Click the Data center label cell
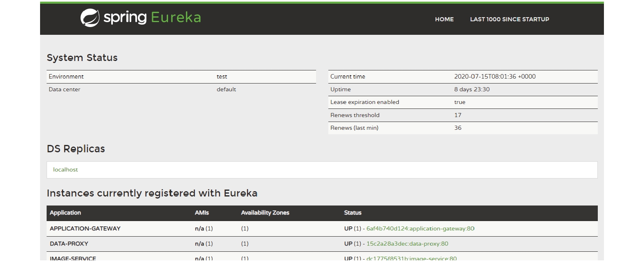The width and height of the screenshot is (644, 262). point(64,89)
